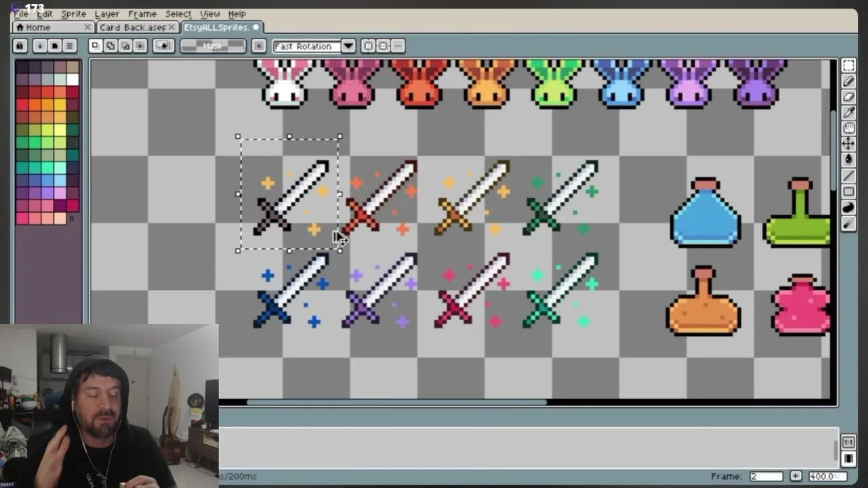Viewport: 868px width, 488px height.
Task: Open the File menu
Action: (20, 14)
